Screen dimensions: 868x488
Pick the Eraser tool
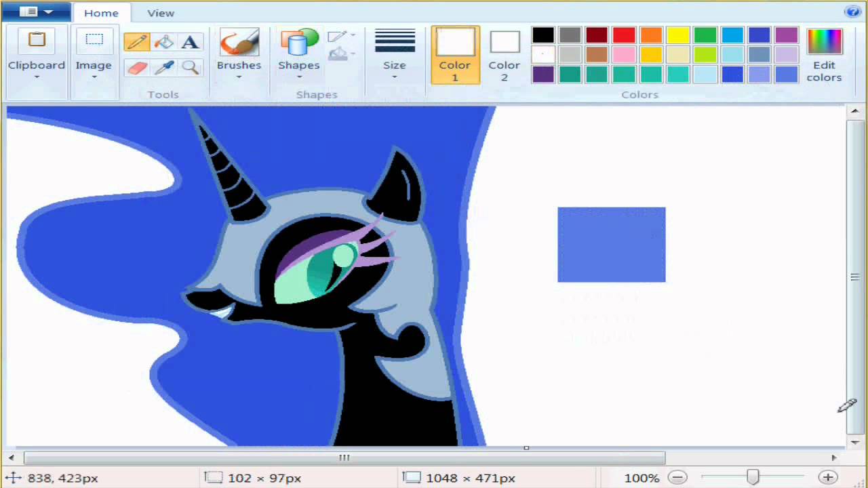(136, 67)
